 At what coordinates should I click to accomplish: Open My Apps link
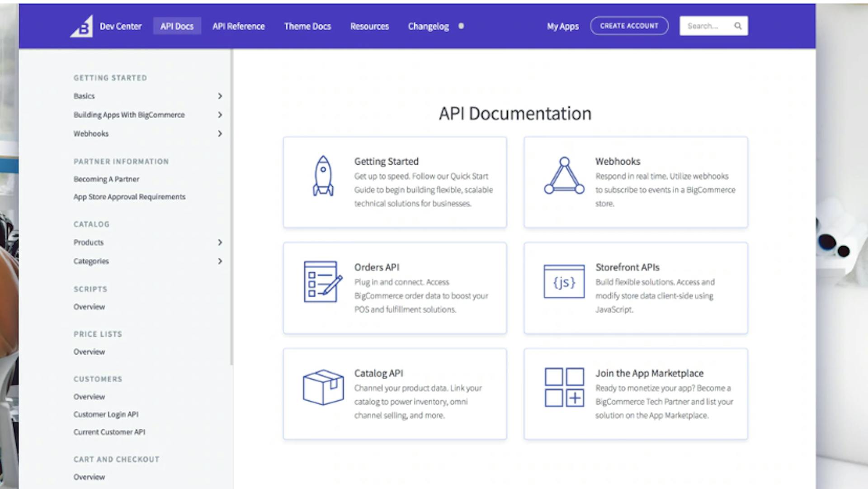tap(563, 26)
